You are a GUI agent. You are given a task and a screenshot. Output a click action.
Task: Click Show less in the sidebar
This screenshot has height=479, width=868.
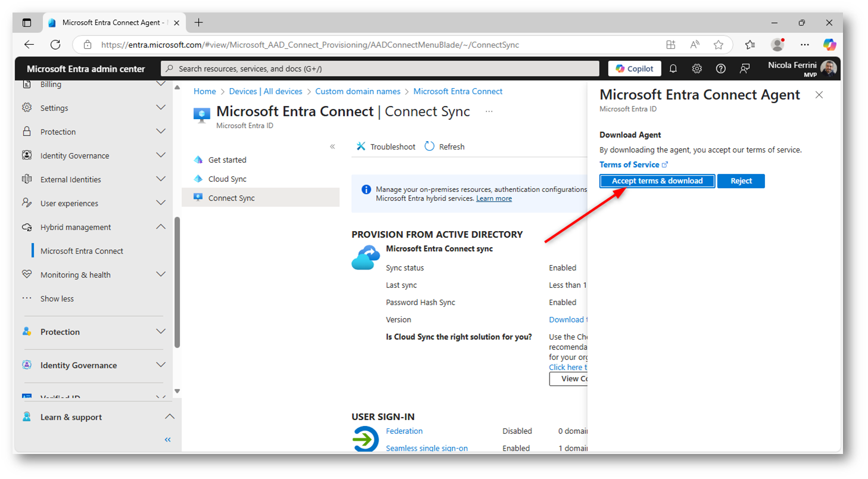(57, 298)
